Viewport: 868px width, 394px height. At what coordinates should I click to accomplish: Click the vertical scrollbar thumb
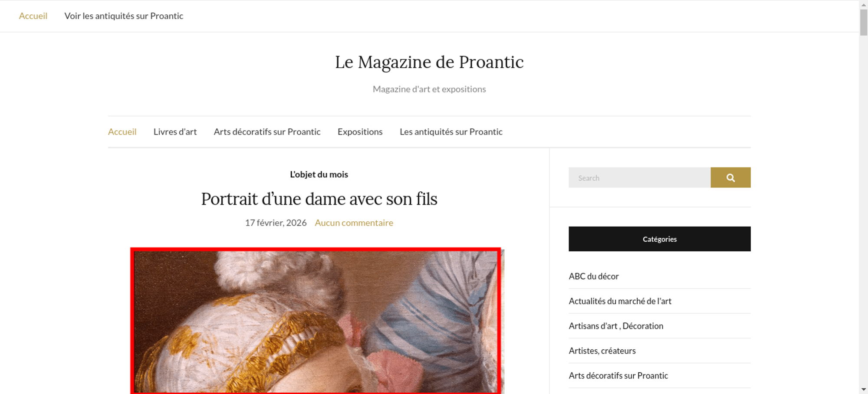point(864,22)
